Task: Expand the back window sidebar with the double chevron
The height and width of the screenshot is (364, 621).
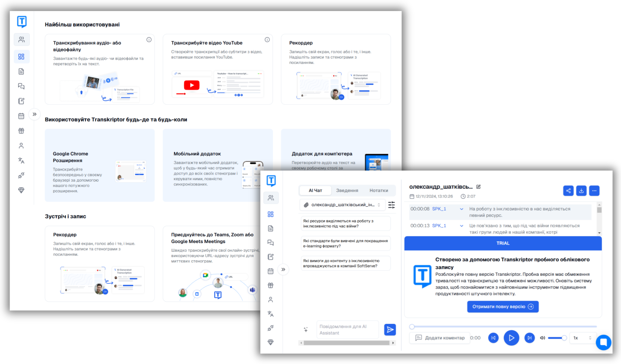Action: 35,114
